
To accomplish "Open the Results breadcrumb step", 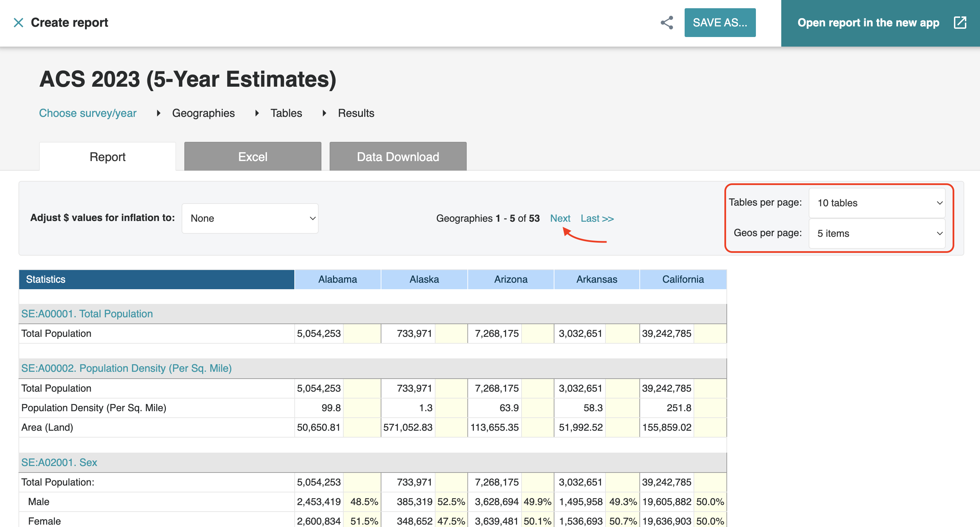I will 356,113.
